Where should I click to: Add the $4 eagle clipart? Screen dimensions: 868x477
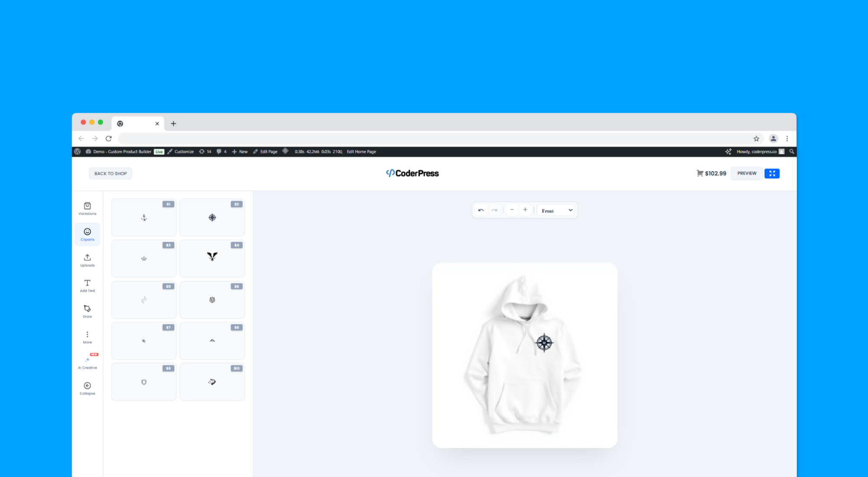212,258
